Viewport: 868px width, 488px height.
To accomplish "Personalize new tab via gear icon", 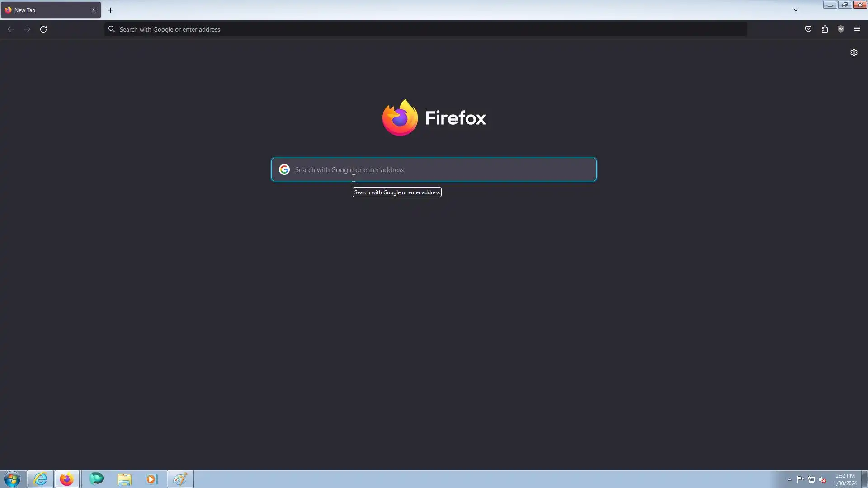I will 854,52.
